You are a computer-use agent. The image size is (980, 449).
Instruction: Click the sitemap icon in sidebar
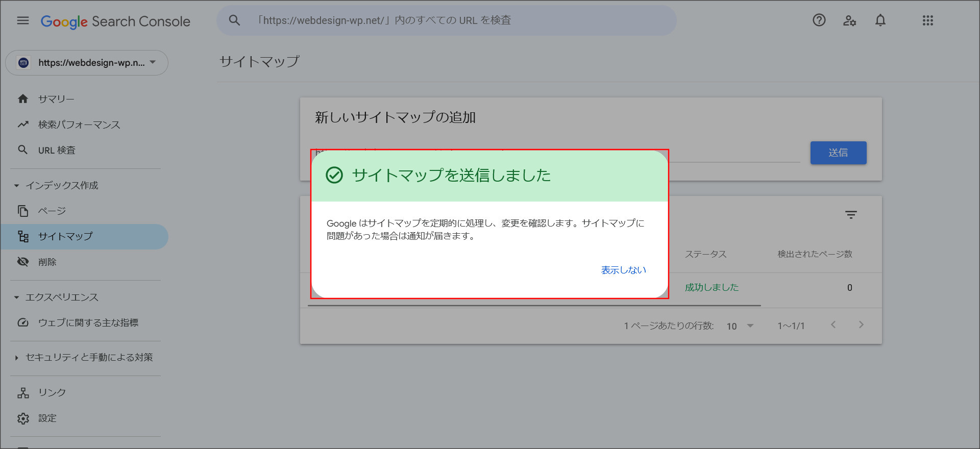pos(23,236)
